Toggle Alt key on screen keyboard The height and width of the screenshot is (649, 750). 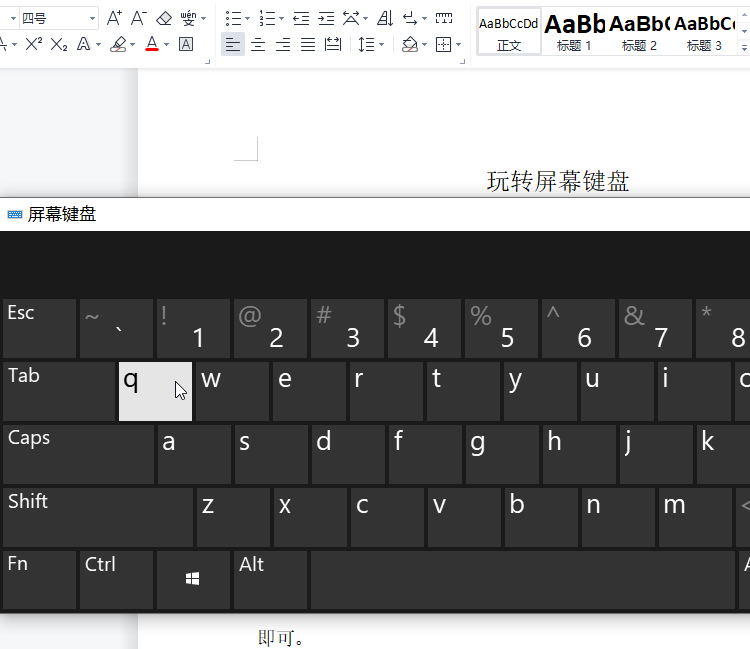270,580
